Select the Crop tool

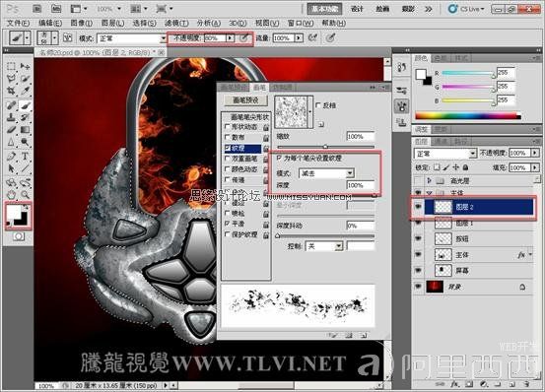(x=12, y=91)
